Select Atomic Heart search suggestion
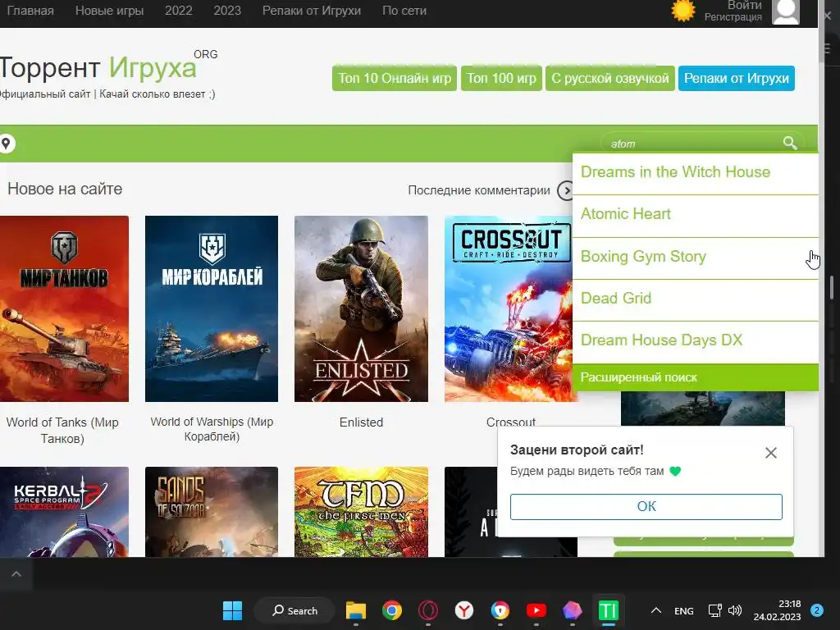This screenshot has width=840, height=630. point(696,214)
